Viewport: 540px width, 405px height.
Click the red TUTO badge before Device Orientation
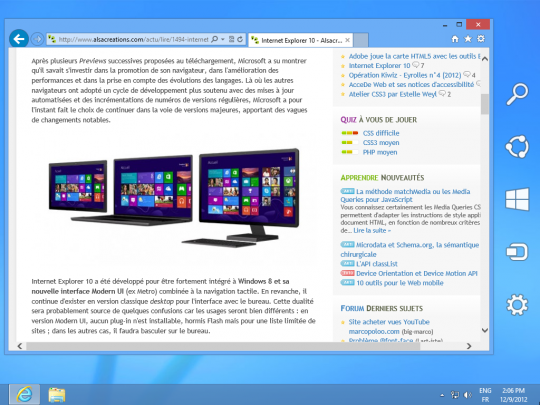[x=347, y=273]
